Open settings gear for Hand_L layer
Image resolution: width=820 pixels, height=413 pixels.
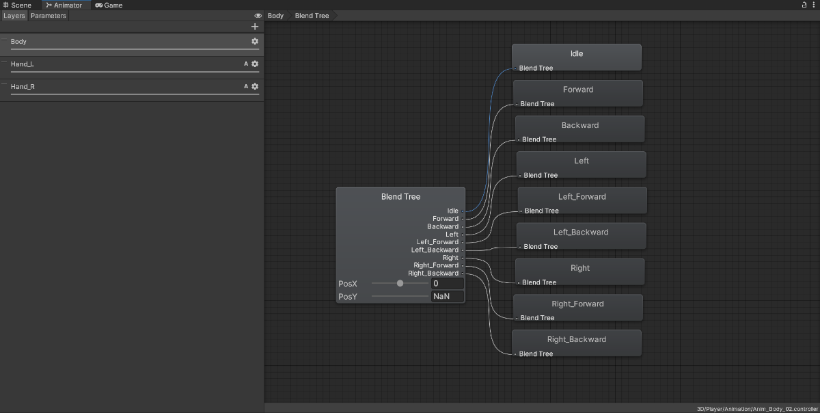(x=255, y=64)
